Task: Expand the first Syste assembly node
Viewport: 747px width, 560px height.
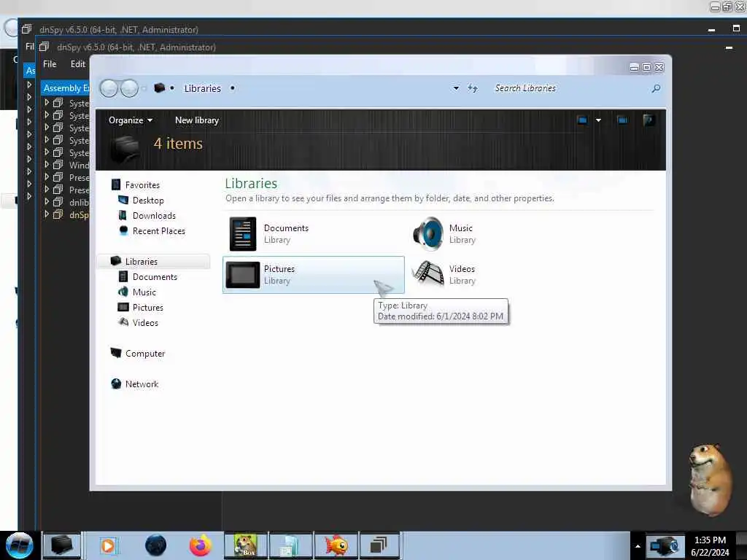Action: [47, 103]
